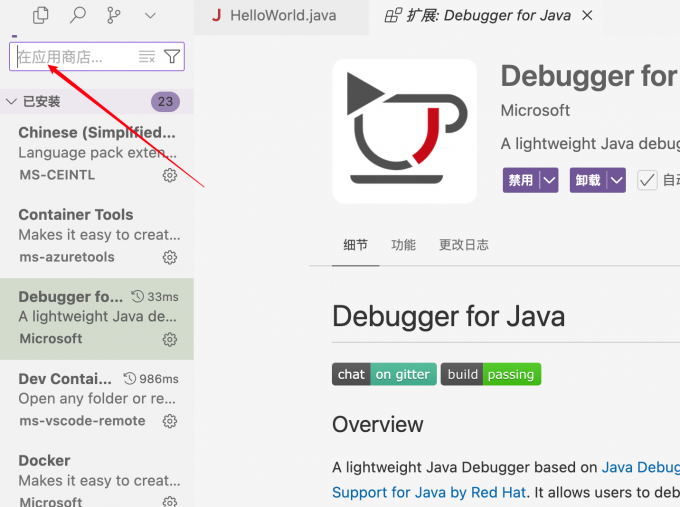Image resolution: width=680 pixels, height=507 pixels.
Task: Toggle the auto update checkbox
Action: tap(647, 180)
